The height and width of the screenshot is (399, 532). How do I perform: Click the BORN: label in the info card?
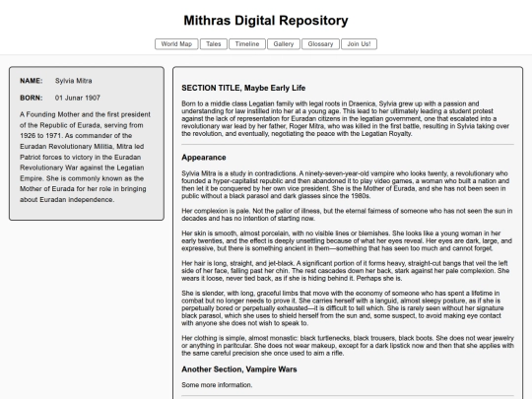click(32, 98)
